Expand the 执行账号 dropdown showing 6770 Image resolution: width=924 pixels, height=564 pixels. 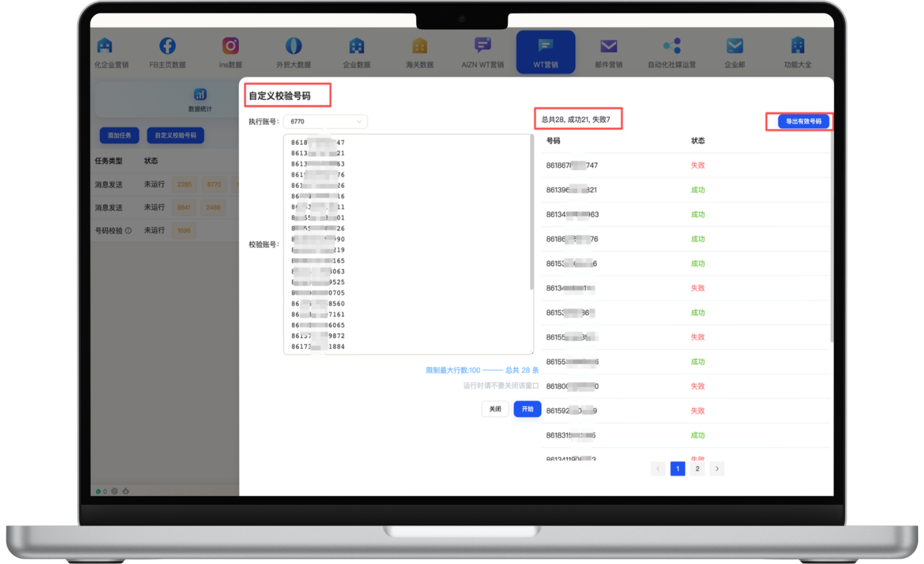coord(326,121)
